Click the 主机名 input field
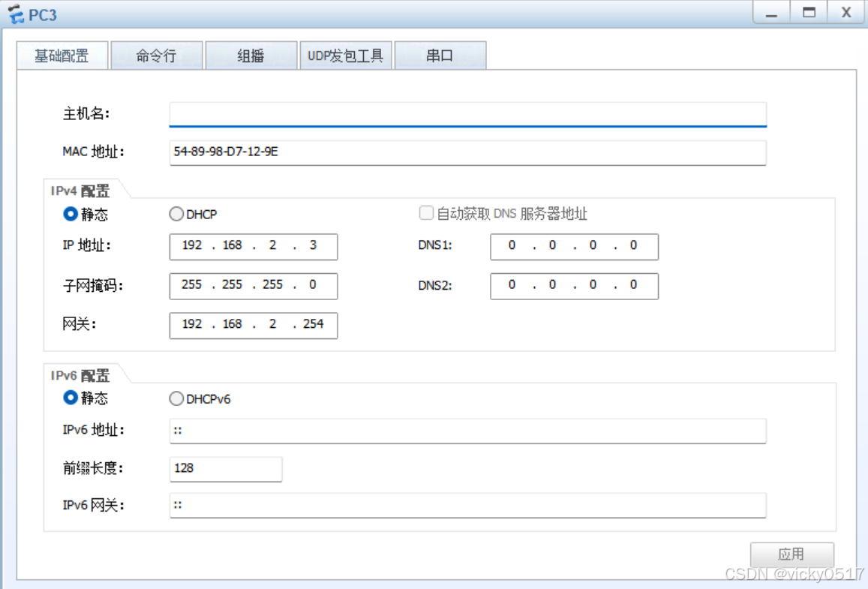The image size is (868, 589). click(x=468, y=114)
